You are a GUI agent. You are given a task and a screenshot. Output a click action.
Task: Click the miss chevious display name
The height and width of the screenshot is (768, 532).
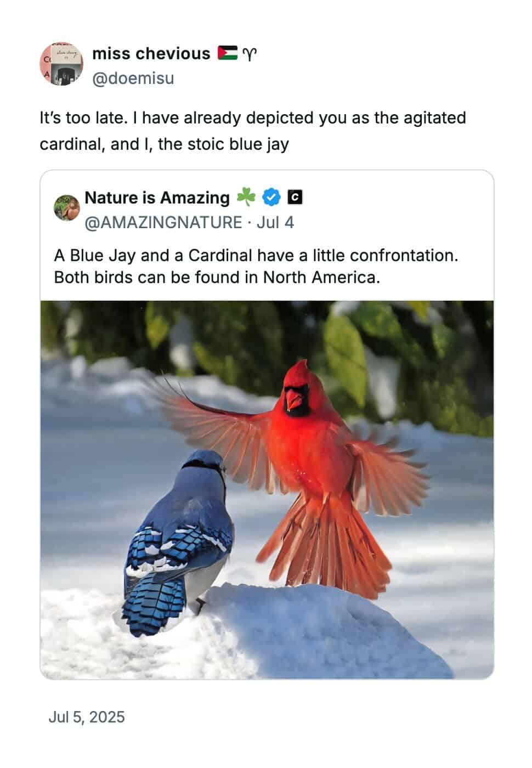[x=151, y=53]
